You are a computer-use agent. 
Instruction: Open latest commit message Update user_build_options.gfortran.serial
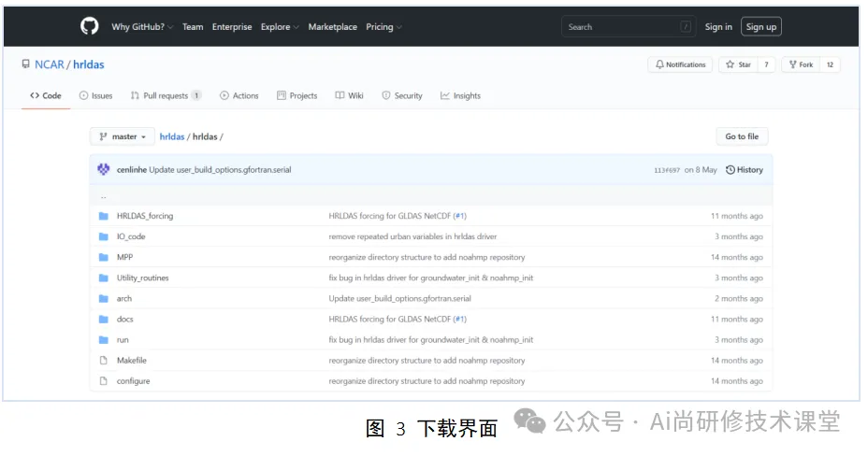[220, 170]
